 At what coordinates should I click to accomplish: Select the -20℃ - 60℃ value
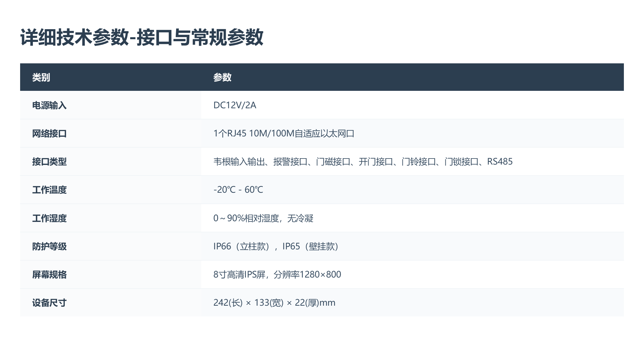(238, 190)
